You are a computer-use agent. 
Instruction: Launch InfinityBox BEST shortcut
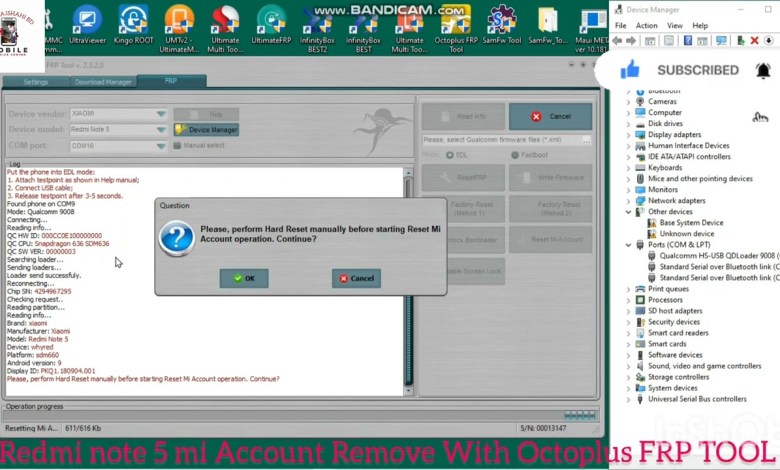363,31
